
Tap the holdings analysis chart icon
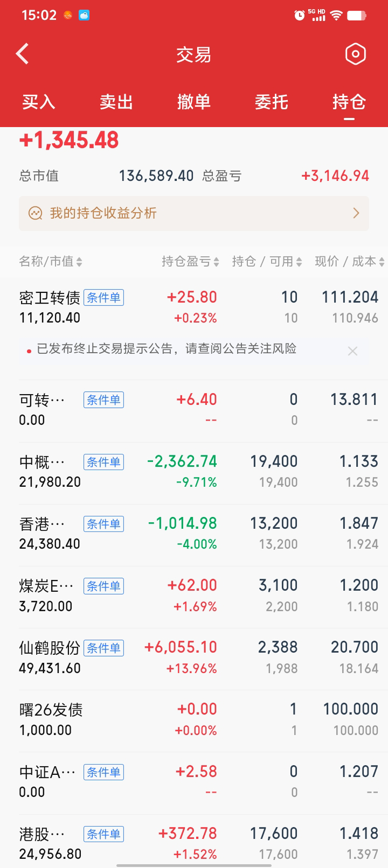tap(36, 213)
